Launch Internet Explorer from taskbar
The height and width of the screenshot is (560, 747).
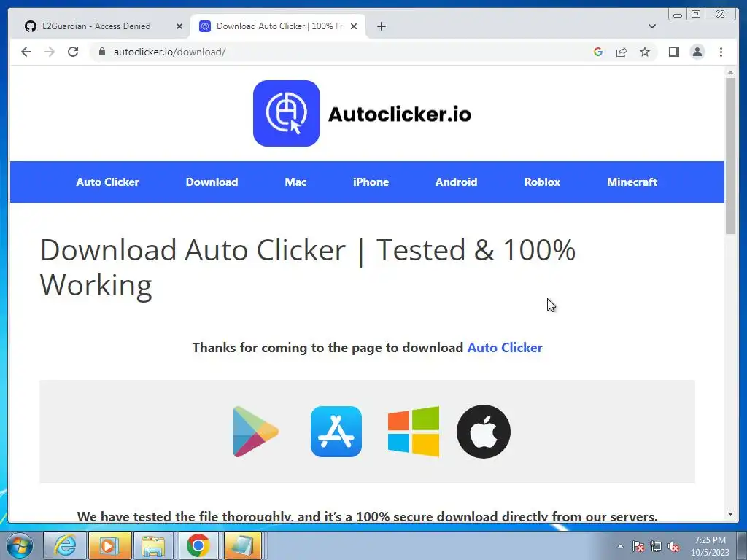pos(65,545)
